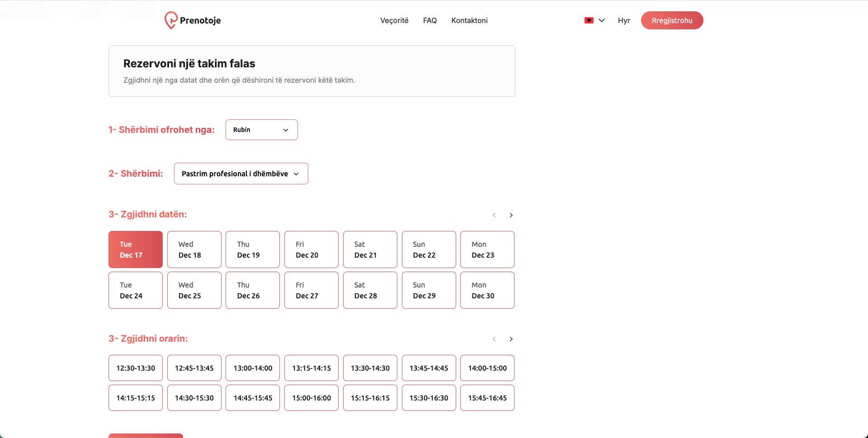Choose date Fri Dec 27

(311, 290)
